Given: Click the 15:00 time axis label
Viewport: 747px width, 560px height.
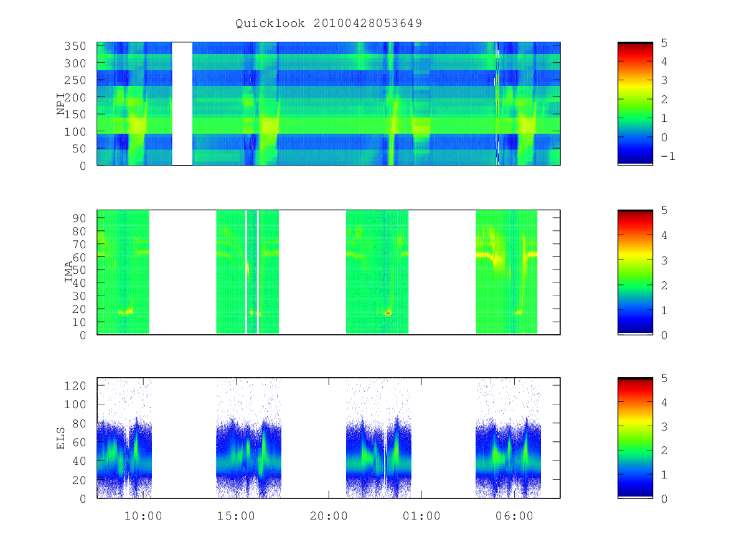Looking at the screenshot, I should 236,516.
